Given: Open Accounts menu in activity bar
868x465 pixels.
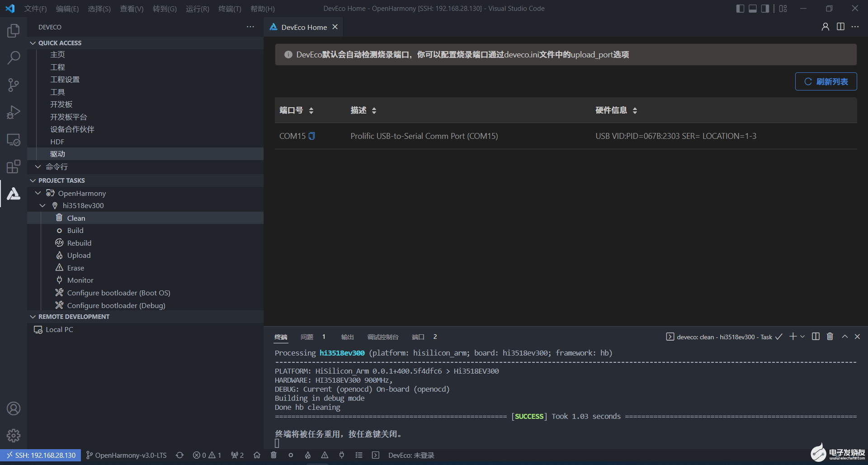Looking at the screenshot, I should pyautogui.click(x=14, y=408).
